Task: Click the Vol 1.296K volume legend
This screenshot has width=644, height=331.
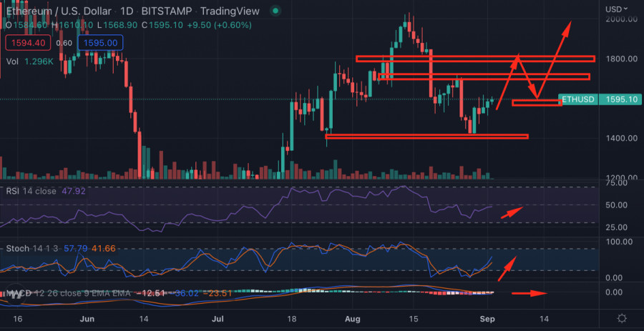Action: (30, 61)
